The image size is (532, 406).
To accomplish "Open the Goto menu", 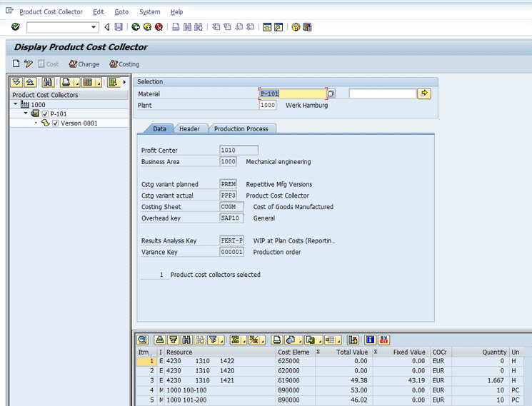I will click(x=121, y=12).
